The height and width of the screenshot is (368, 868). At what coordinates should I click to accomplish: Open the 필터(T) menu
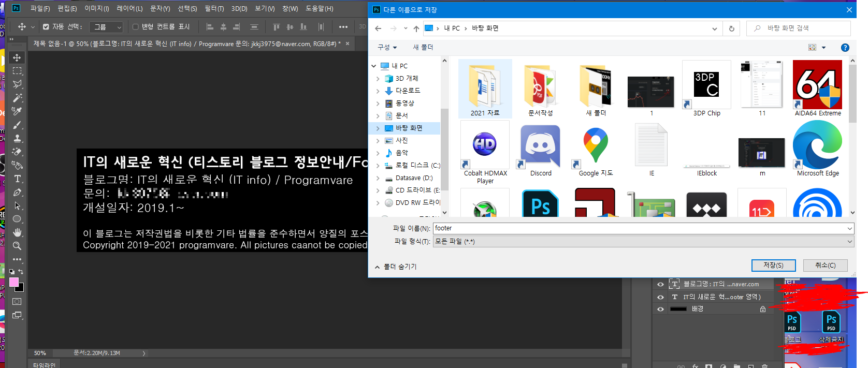pos(214,9)
